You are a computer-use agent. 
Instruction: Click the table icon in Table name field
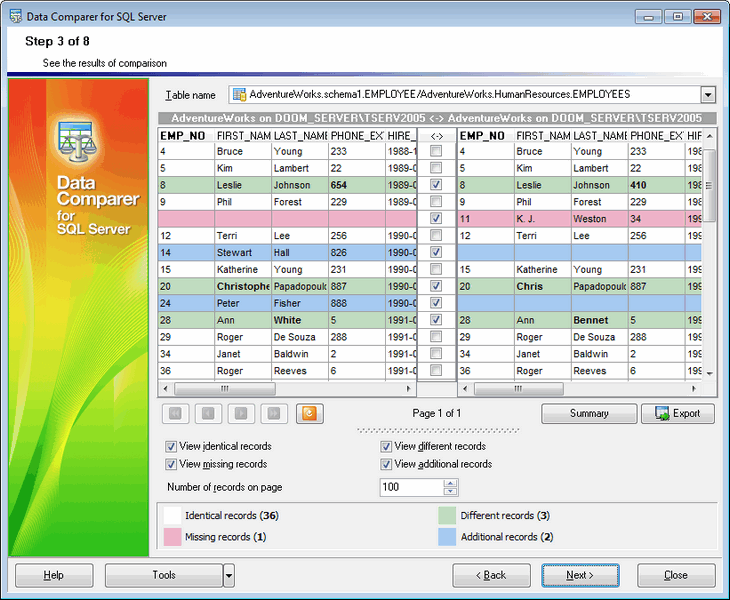point(240,95)
